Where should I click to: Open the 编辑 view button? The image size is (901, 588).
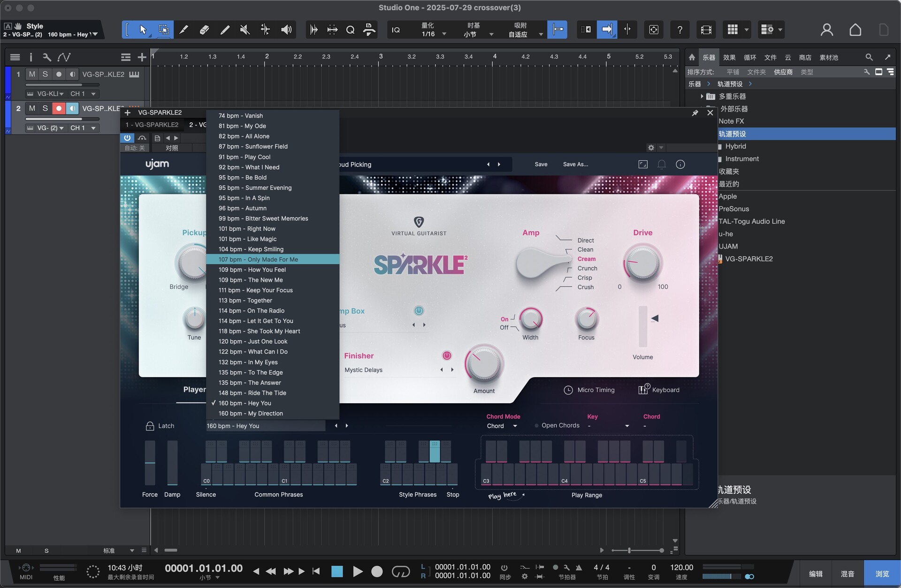tap(816, 573)
